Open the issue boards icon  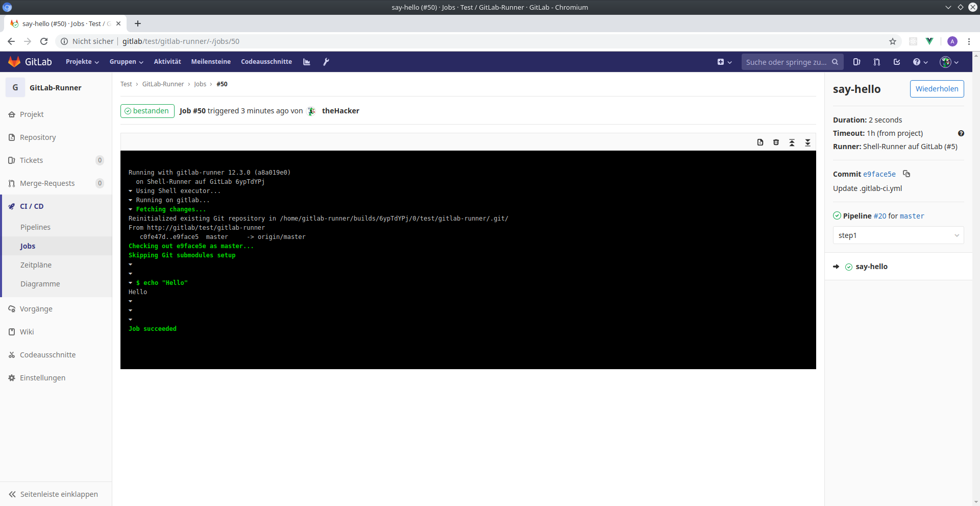(857, 62)
